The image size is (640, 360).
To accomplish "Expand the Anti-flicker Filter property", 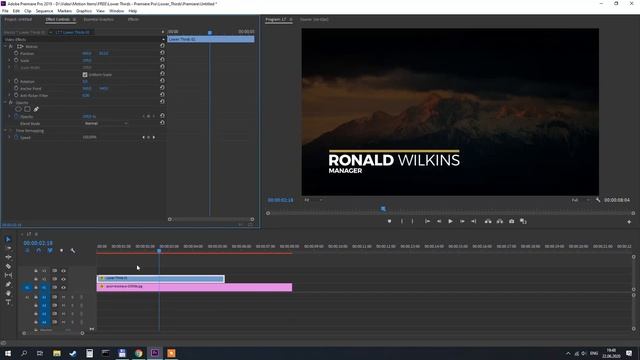I will (9, 95).
